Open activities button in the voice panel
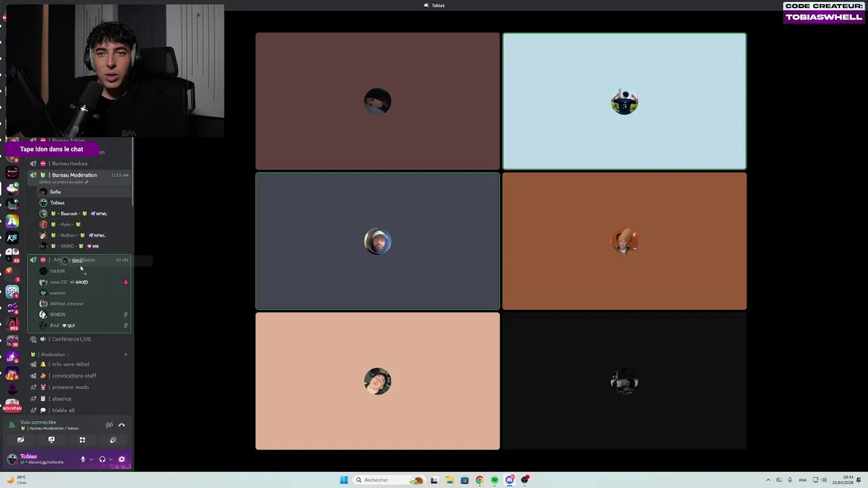868x488 pixels. [x=82, y=440]
